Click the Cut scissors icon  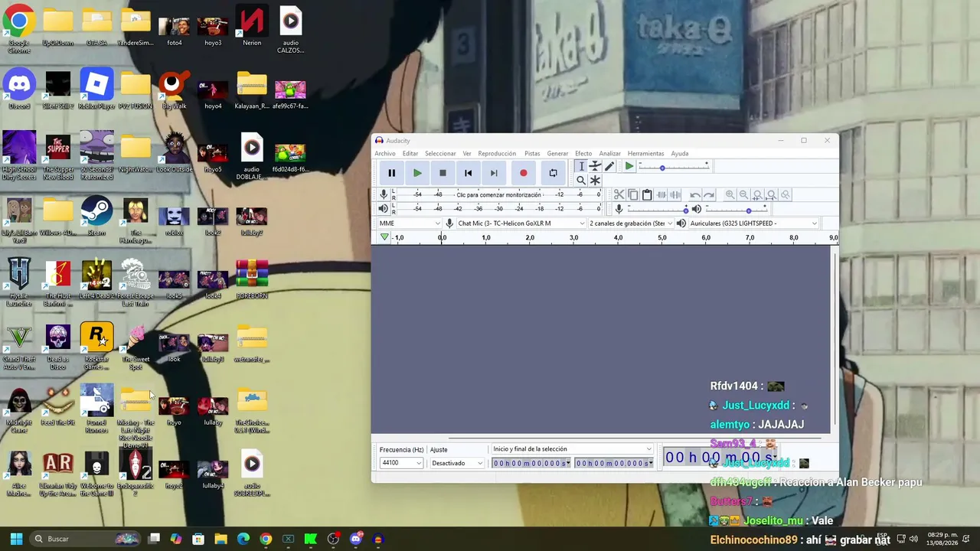(619, 195)
